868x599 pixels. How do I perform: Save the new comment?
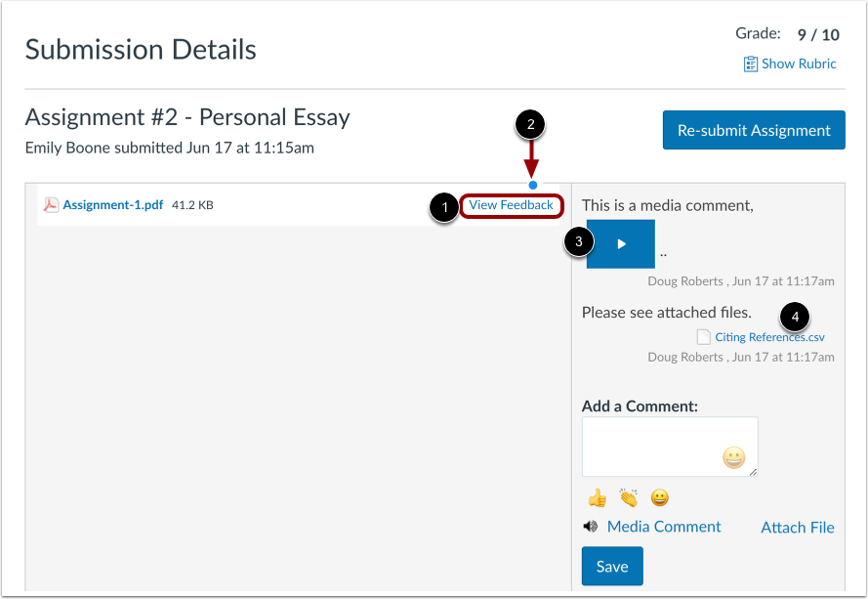click(611, 566)
